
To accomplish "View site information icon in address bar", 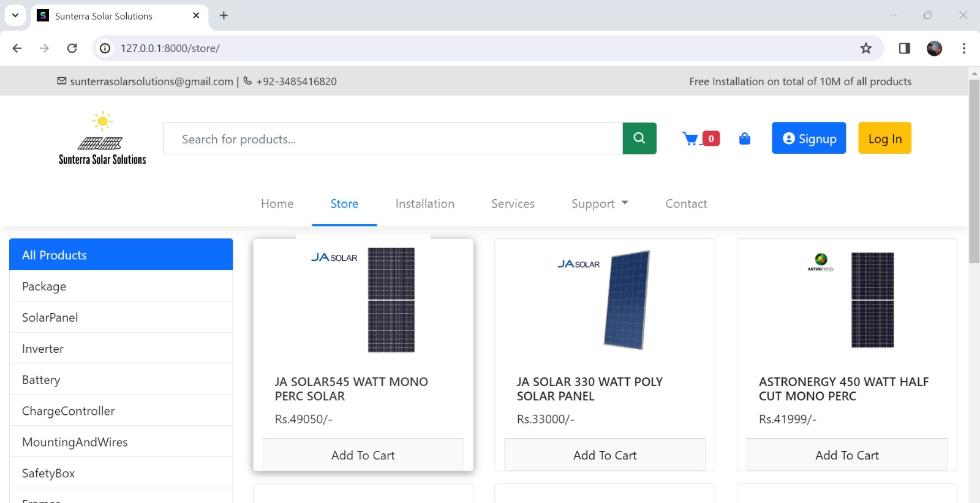I will [x=105, y=48].
